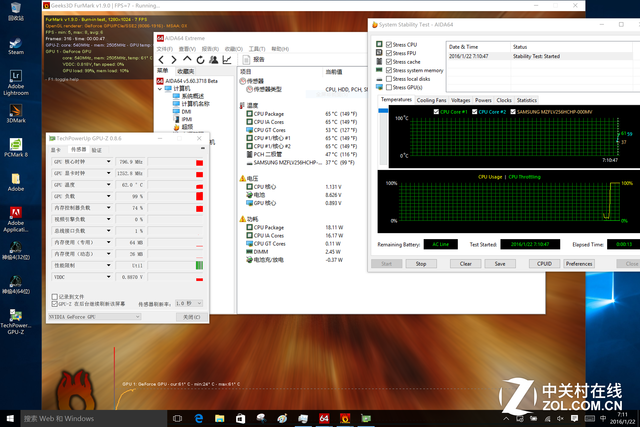Click the volume icon in system tray
The image size is (640, 427).
click(560, 418)
